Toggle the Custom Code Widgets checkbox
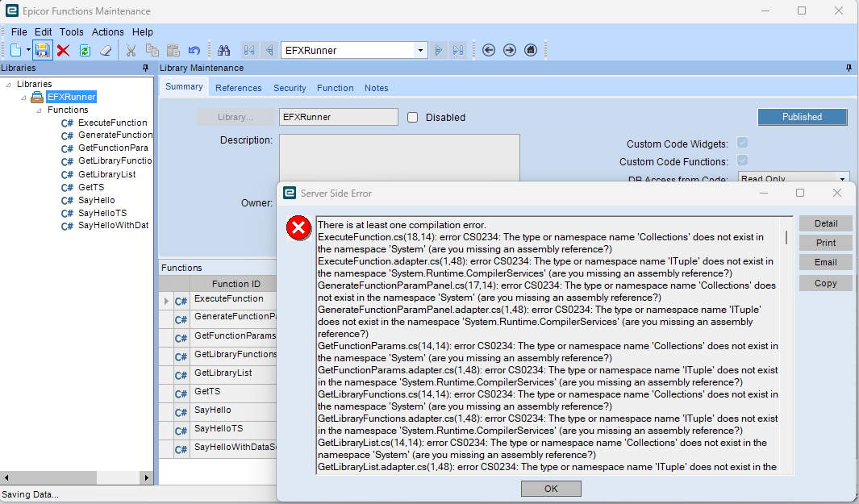The height and width of the screenshot is (504, 859). [x=742, y=143]
